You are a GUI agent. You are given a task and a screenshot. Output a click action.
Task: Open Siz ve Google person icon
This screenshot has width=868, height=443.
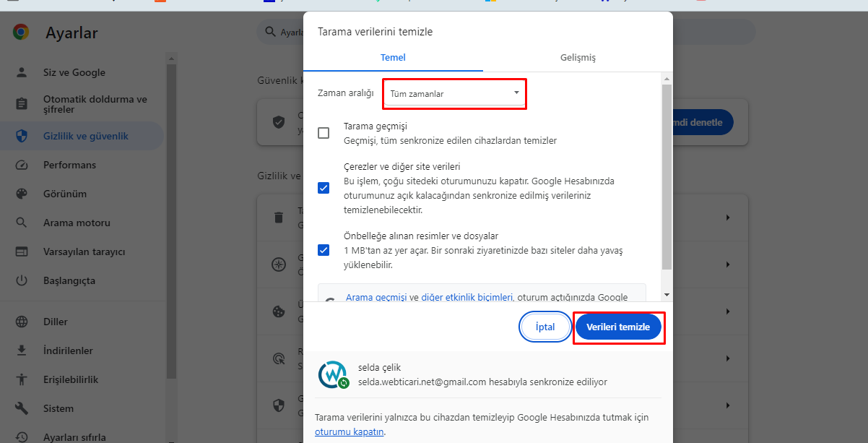pos(22,72)
